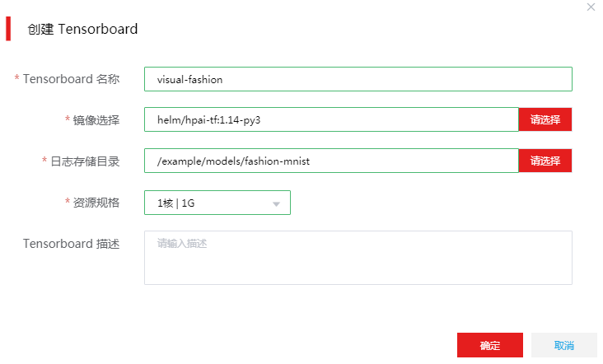Image resolution: width=603 pixels, height=364 pixels.
Task: Confirm creation with the 确定 button
Action: point(490,345)
